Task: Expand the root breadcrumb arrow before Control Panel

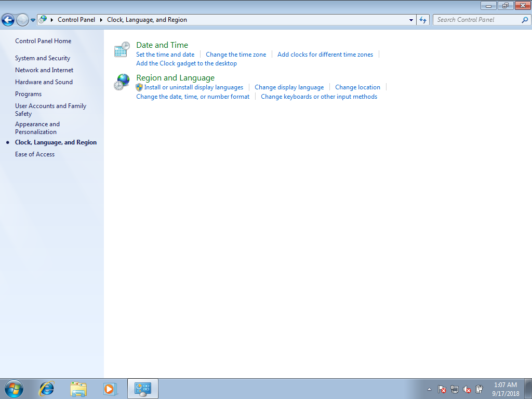Action: coord(52,20)
